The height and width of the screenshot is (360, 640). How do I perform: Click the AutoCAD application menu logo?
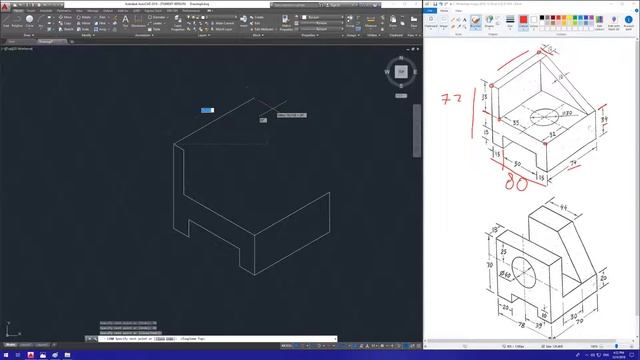coord(5,8)
